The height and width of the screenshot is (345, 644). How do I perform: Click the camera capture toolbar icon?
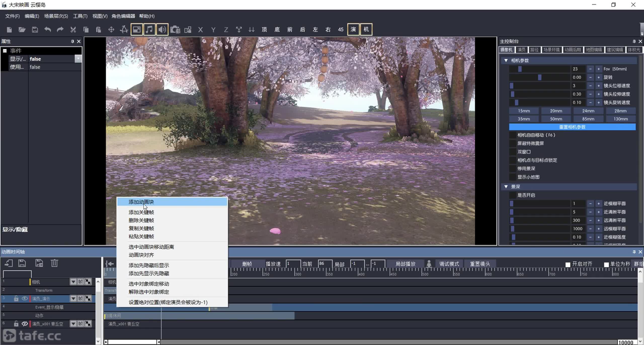175,30
